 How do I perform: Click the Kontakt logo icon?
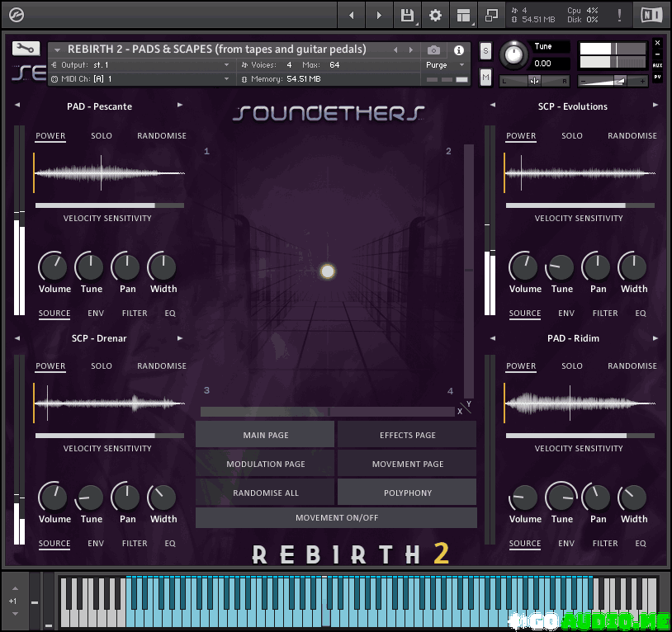coord(17,16)
